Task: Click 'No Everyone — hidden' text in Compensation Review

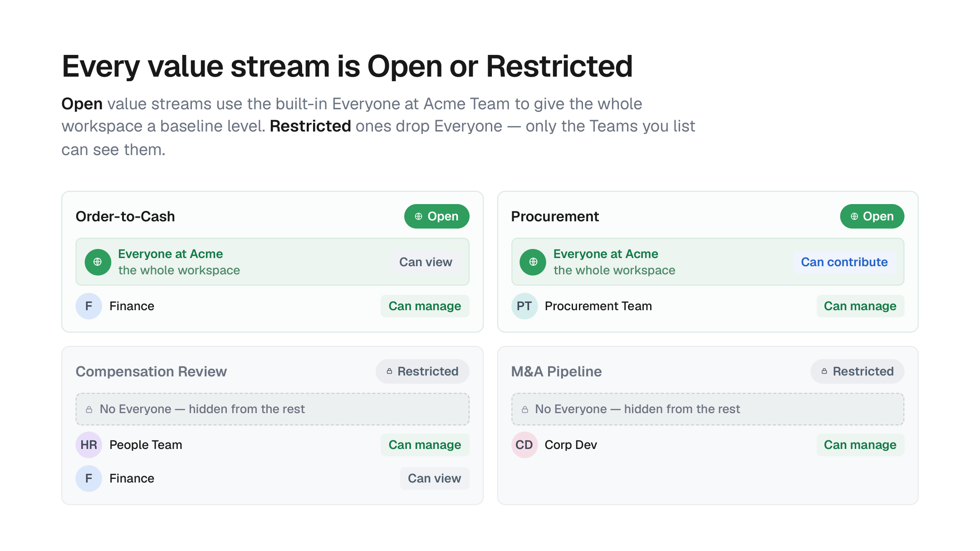Action: [202, 409]
